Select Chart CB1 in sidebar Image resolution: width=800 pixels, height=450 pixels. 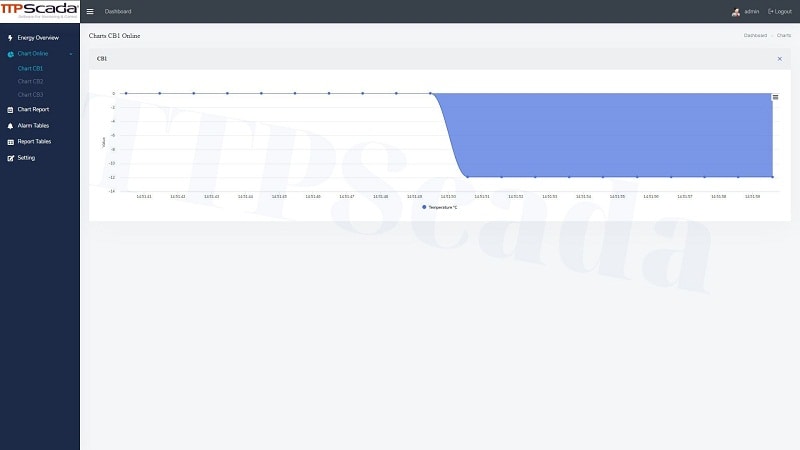[30, 68]
